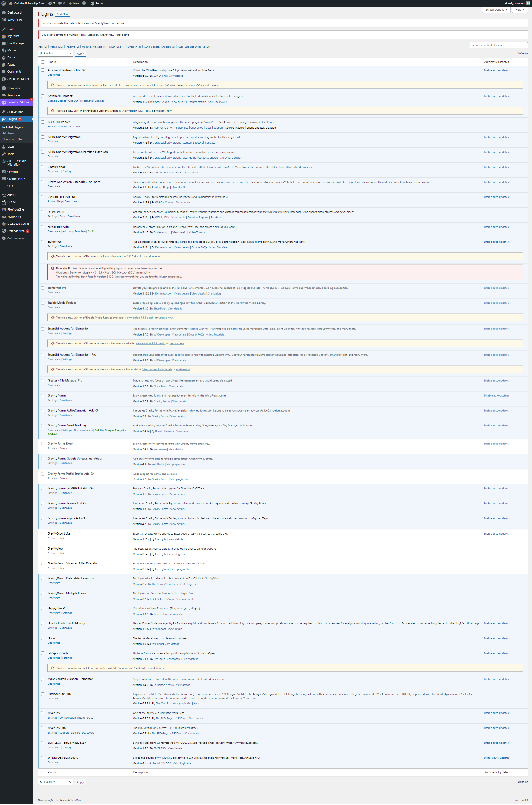Toggle select-all checkbox in table header

coord(43,62)
